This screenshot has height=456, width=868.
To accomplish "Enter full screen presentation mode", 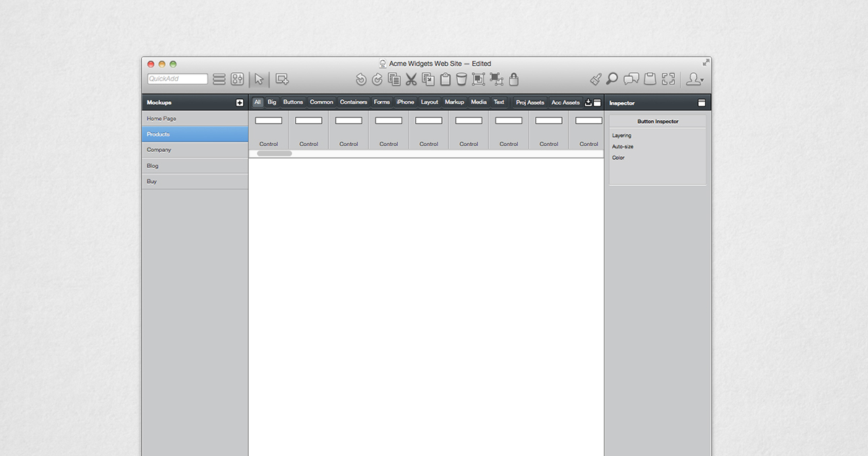I will pos(668,80).
